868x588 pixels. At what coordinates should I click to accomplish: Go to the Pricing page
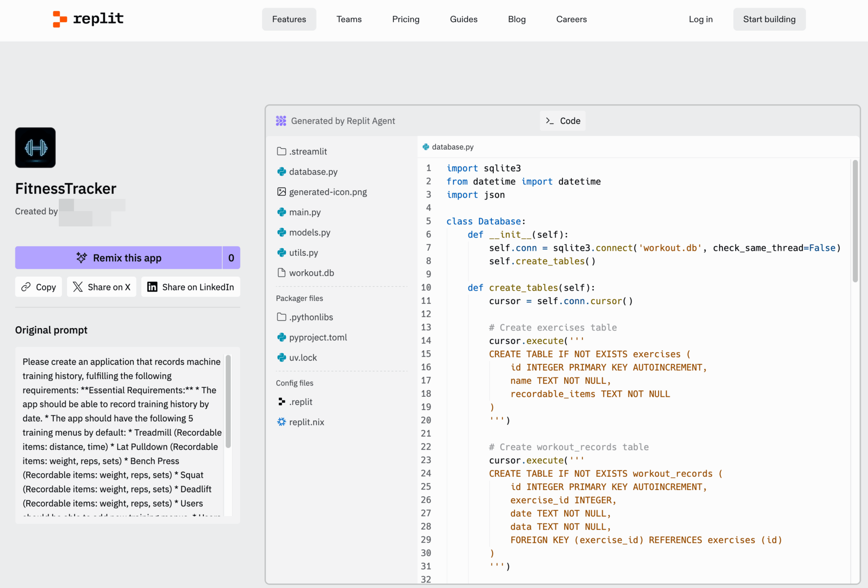tap(406, 19)
